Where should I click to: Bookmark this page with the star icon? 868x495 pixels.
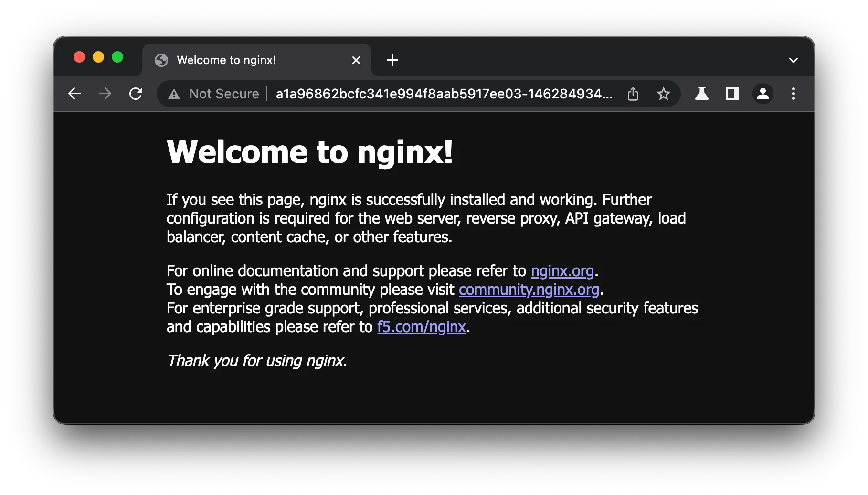click(x=664, y=94)
